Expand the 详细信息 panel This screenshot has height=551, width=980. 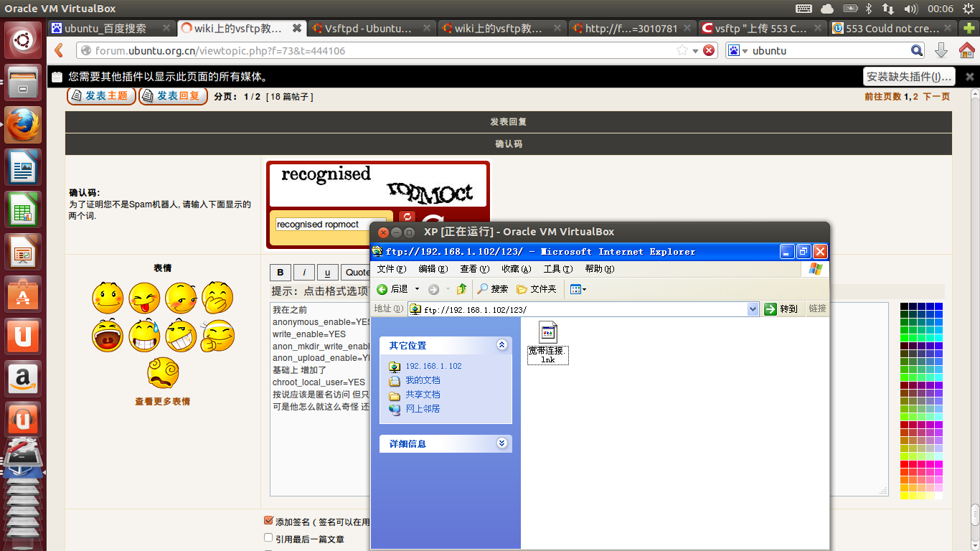501,443
